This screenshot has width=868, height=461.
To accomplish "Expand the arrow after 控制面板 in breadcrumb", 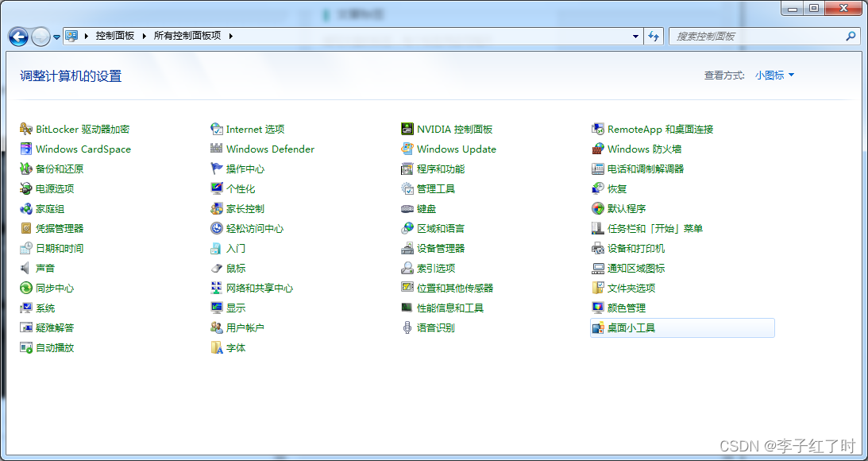I will click(144, 36).
